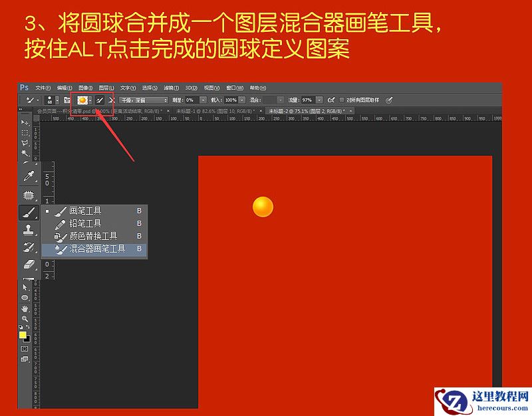This screenshot has width=532, height=416.
Task: Expand the Mix blend percentage dropdown
Action: [x=279, y=100]
